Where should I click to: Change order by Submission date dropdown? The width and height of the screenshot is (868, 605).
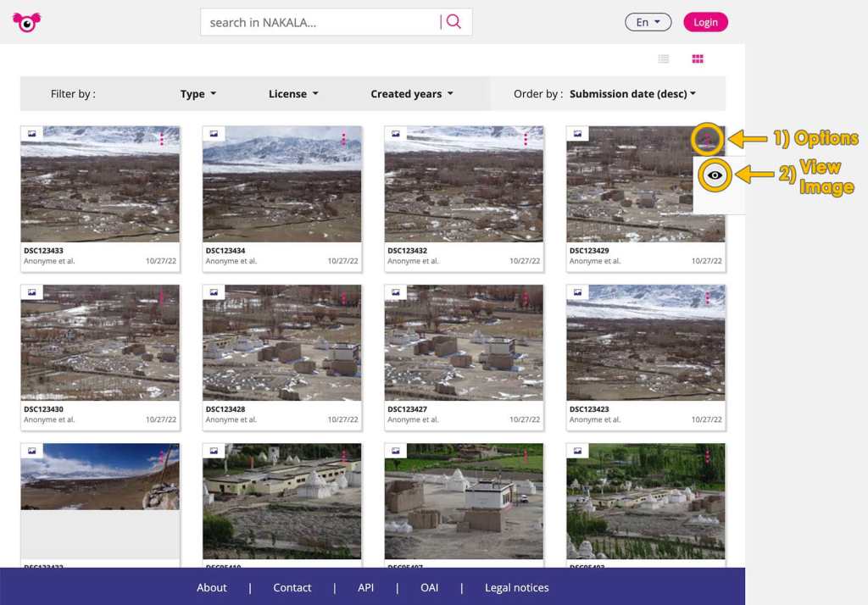pyautogui.click(x=632, y=94)
